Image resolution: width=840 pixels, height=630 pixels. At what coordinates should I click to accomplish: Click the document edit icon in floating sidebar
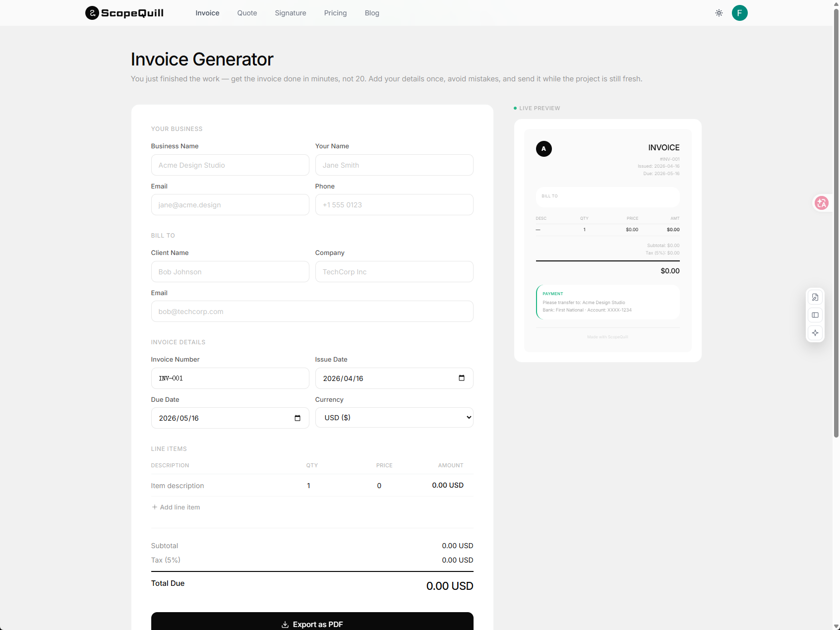point(815,297)
